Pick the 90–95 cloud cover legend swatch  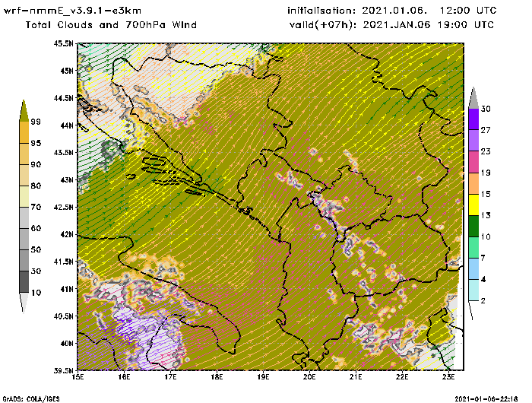coord(24,154)
